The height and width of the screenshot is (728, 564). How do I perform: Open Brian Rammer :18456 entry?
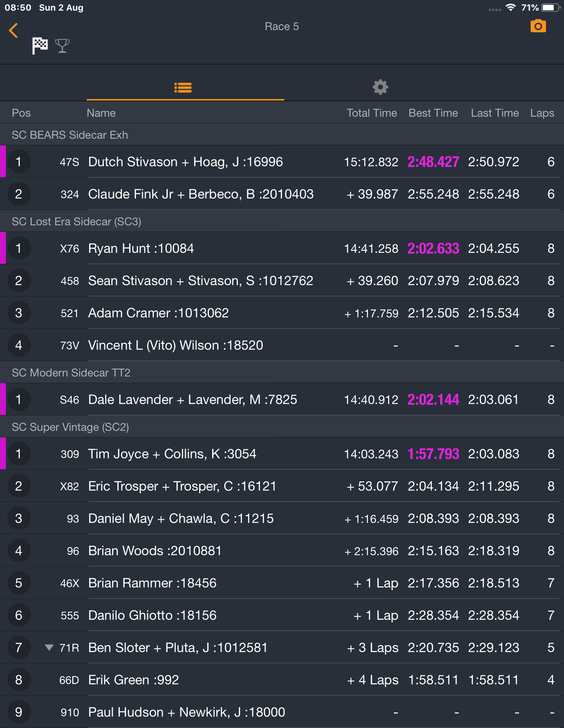pos(282,583)
